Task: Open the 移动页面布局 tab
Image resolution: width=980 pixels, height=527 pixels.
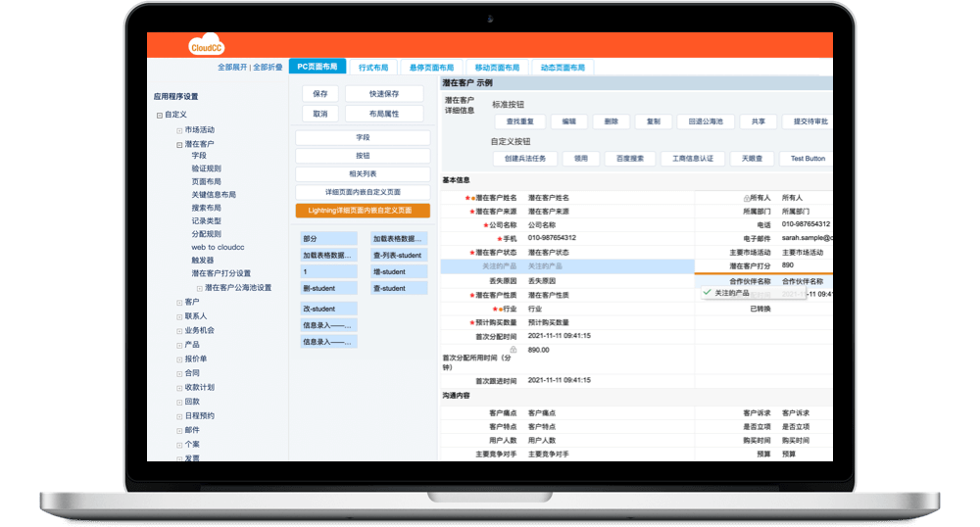Action: coord(497,68)
